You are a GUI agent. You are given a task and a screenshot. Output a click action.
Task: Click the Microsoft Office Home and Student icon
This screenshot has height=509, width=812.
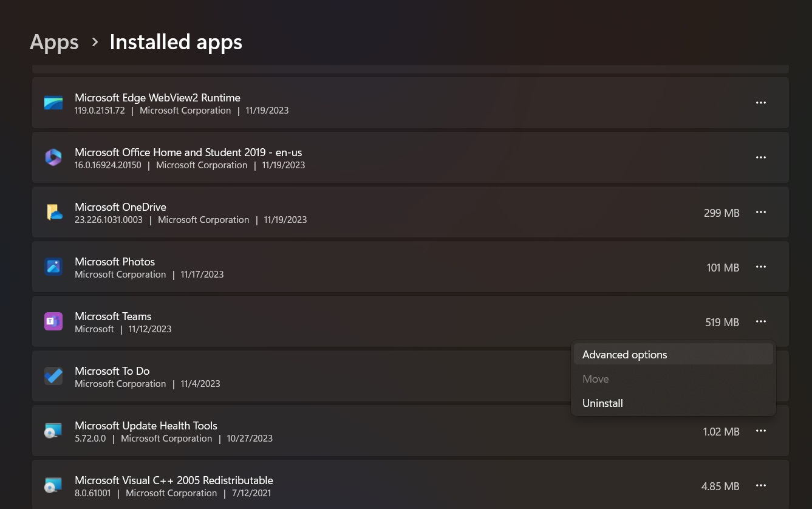click(x=53, y=157)
